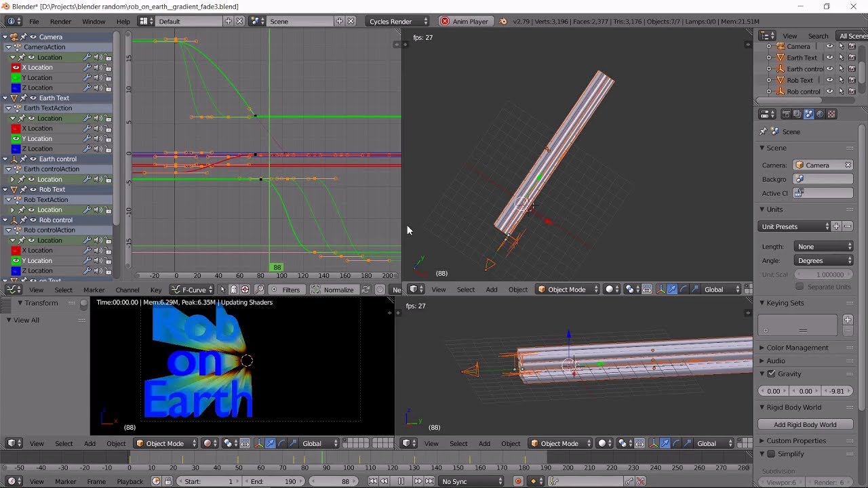Enable the Gravity checkbox
The image size is (868, 488).
point(771,373)
